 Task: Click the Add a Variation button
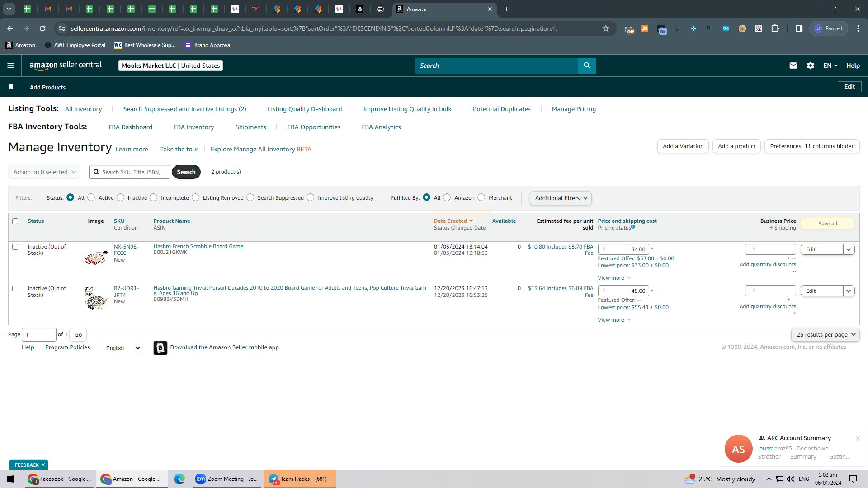point(683,146)
